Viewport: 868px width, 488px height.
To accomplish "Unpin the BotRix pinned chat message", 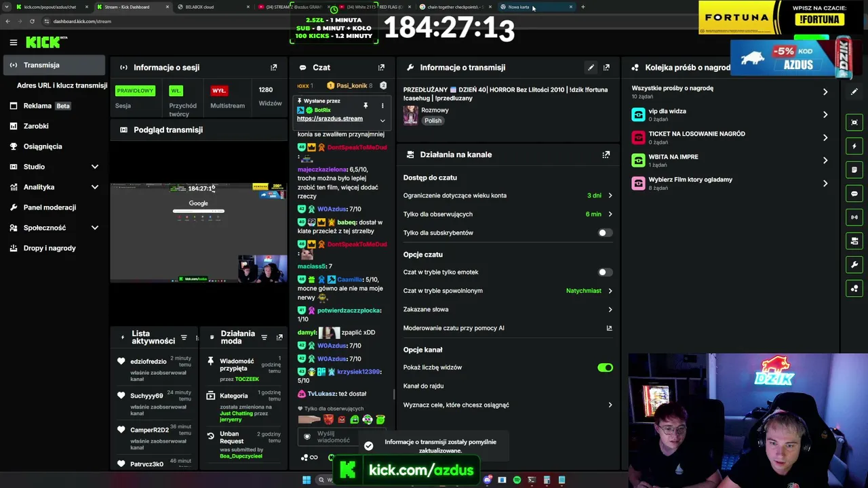I will [366, 106].
